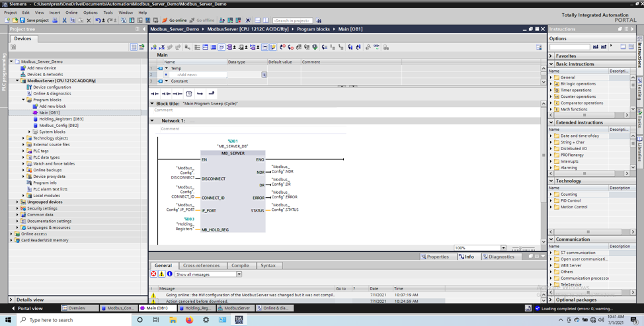This screenshot has width=644, height=326.
Task: Click the Undo arrow icon
Action: pos(98,20)
